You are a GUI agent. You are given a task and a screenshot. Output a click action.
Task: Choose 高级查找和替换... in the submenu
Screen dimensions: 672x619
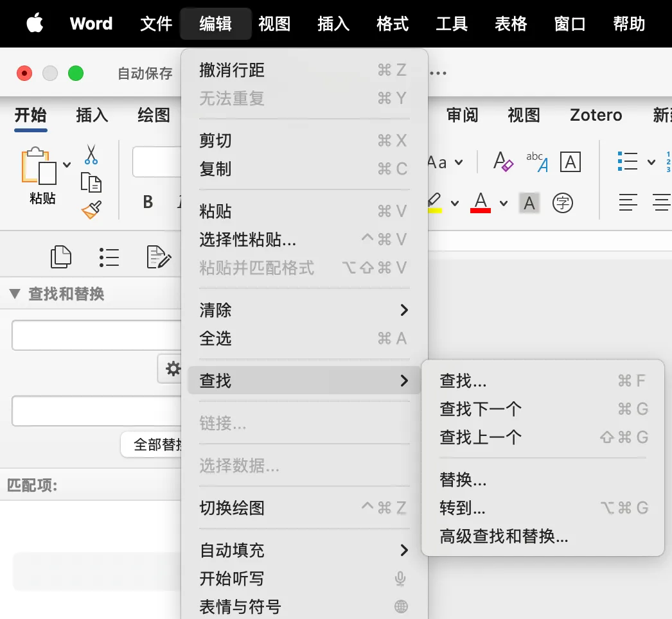click(543, 536)
